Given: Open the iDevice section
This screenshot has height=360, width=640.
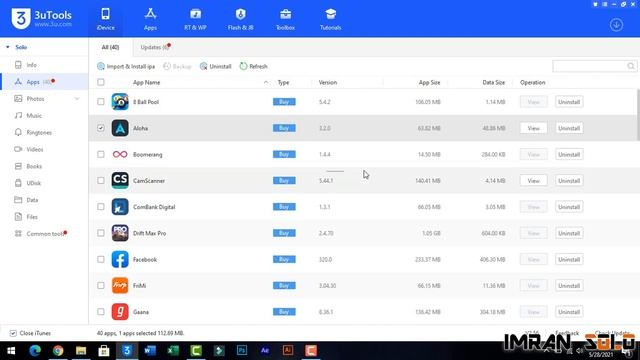Looking at the screenshot, I should [106, 19].
